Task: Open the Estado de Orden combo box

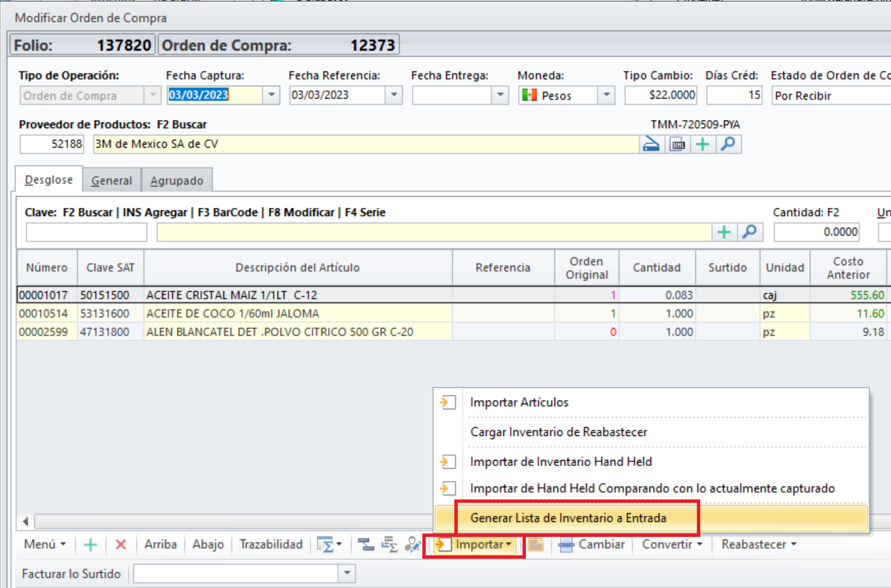Action: [x=831, y=95]
